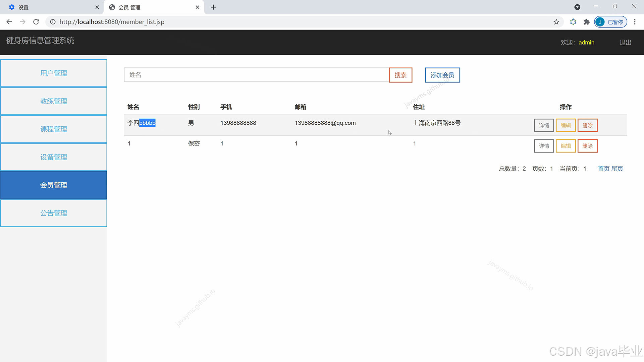This screenshot has width=644, height=362.
Task: Click the gender cell 保密
Action: pos(194,143)
